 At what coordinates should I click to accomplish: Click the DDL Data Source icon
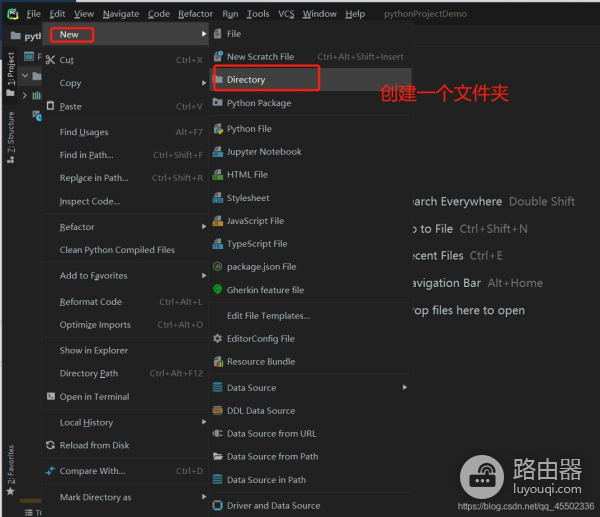[x=217, y=411]
